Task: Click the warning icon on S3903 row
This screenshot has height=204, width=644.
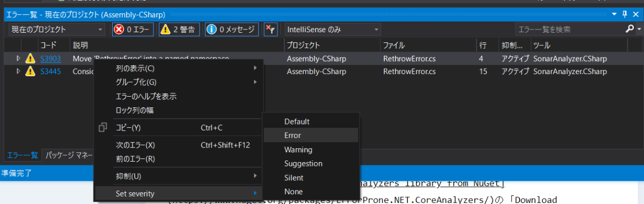Action: click(30, 58)
